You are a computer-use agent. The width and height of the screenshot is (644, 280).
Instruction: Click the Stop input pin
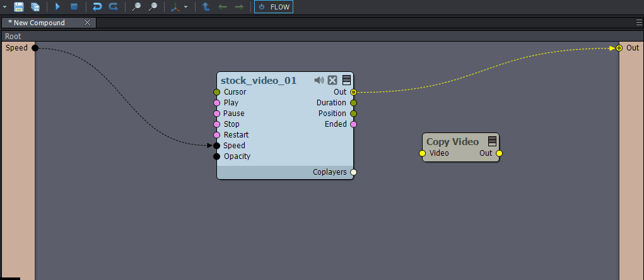[x=217, y=124]
